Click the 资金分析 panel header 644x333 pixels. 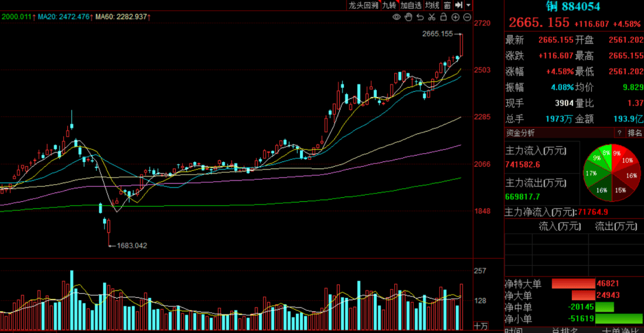pyautogui.click(x=521, y=132)
